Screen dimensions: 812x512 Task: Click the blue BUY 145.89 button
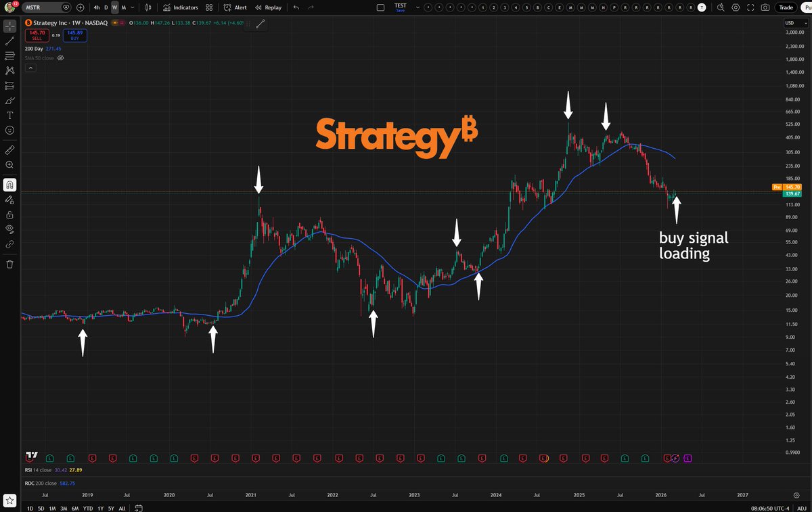tap(75, 35)
